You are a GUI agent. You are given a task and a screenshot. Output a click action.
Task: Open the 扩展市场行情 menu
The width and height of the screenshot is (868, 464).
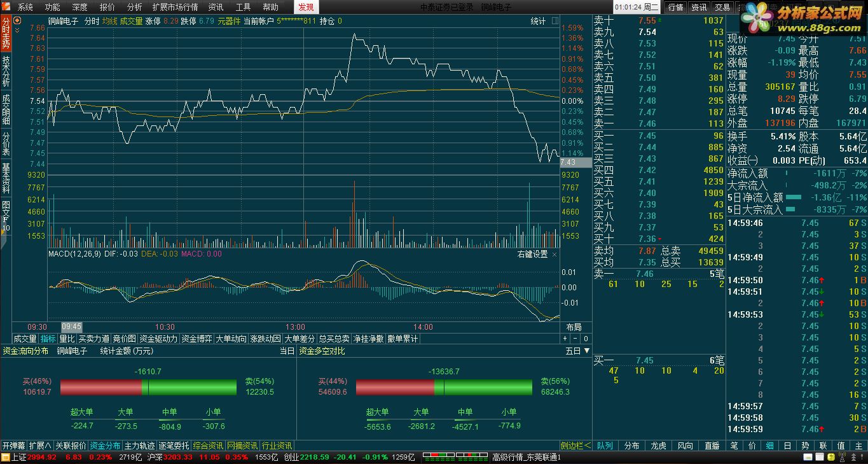pyautogui.click(x=175, y=7)
